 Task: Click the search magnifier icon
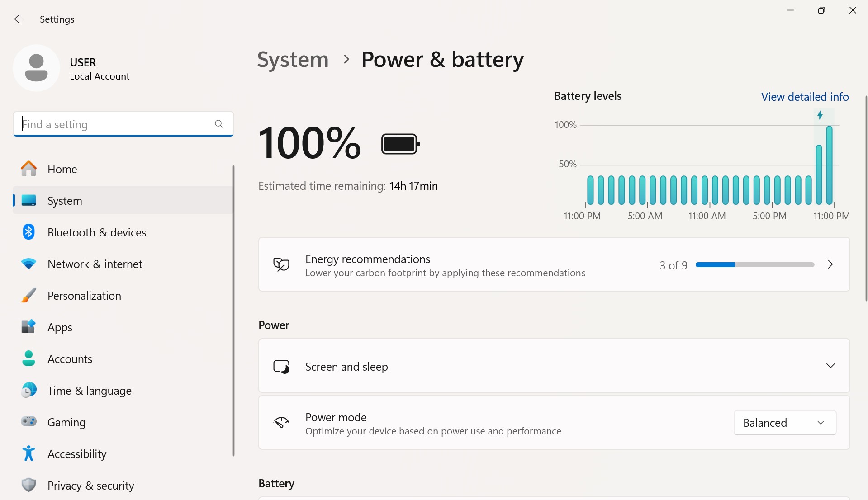[219, 124]
